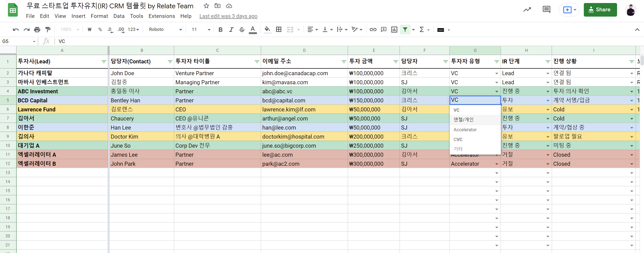Open filter for 투자 금액 column
Image resolution: width=644 pixels, height=253 pixels.
point(395,62)
